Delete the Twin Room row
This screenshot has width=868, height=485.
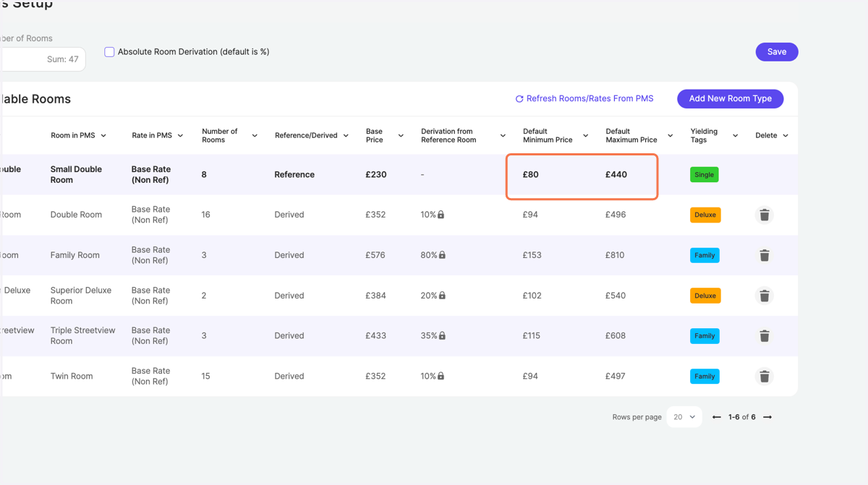(x=764, y=377)
